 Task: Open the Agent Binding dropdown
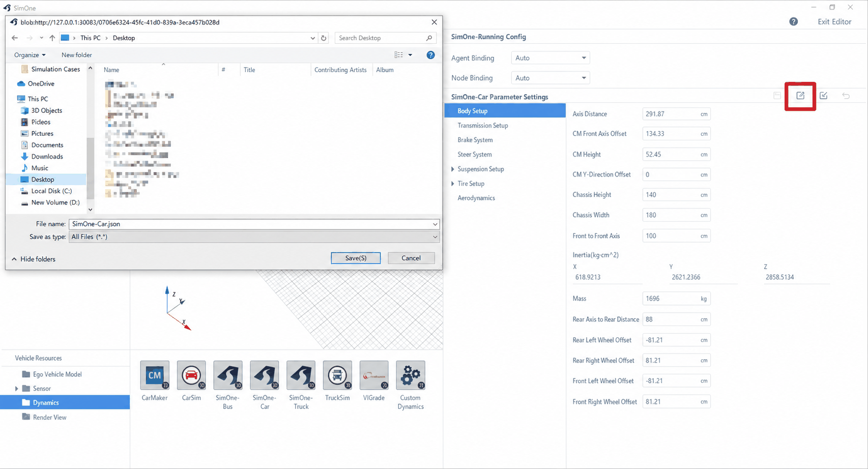(551, 58)
